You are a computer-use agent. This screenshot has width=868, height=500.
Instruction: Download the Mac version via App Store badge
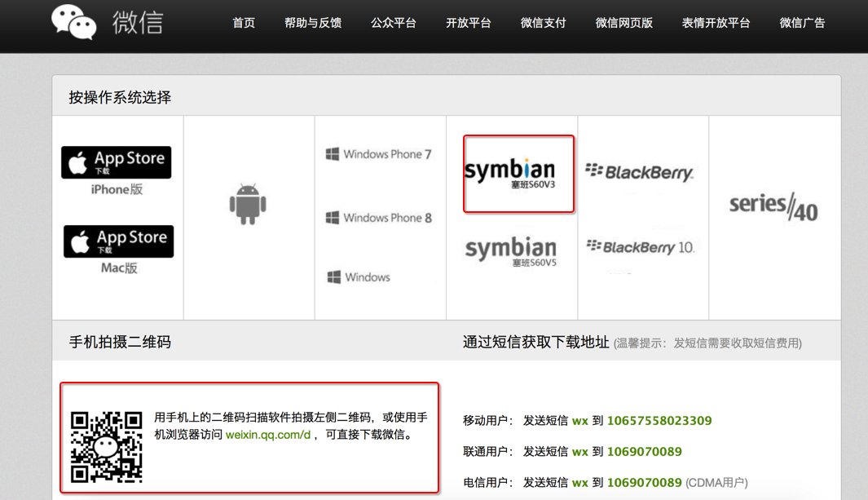click(118, 241)
